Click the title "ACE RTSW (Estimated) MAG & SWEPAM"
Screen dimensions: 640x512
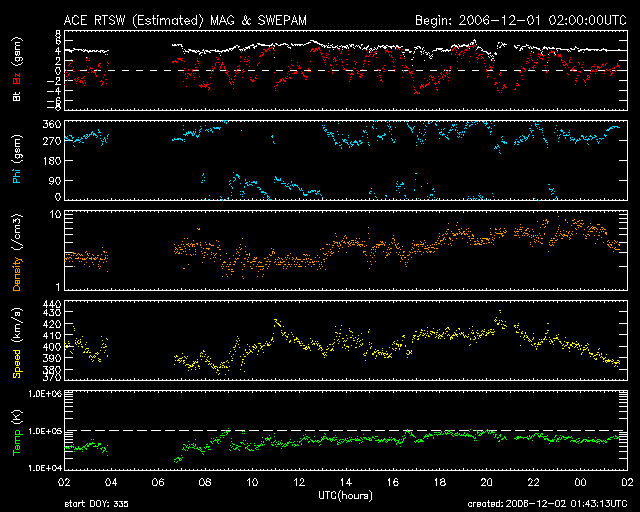[185, 20]
